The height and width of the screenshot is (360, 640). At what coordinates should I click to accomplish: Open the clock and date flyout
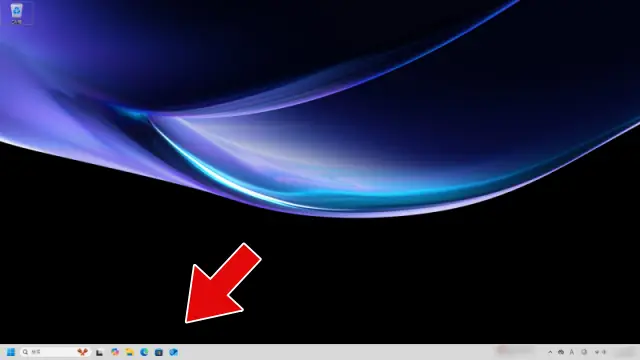623,352
